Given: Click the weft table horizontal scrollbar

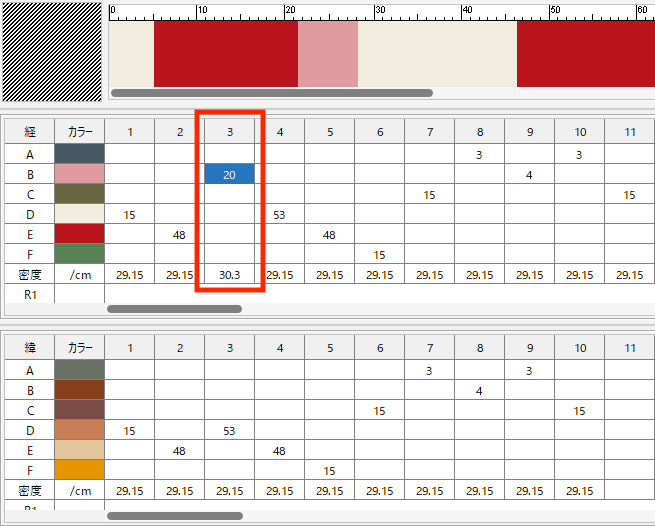Looking at the screenshot, I should point(175,516).
